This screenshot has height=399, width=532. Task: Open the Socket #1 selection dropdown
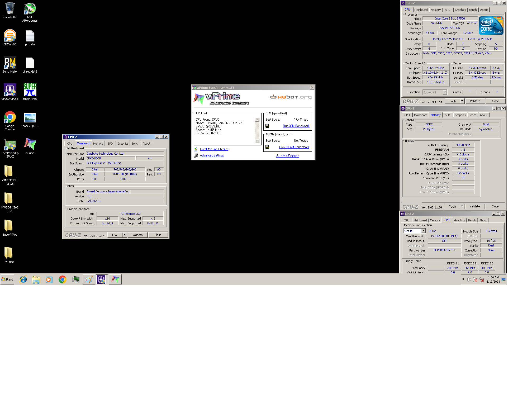(x=445, y=92)
